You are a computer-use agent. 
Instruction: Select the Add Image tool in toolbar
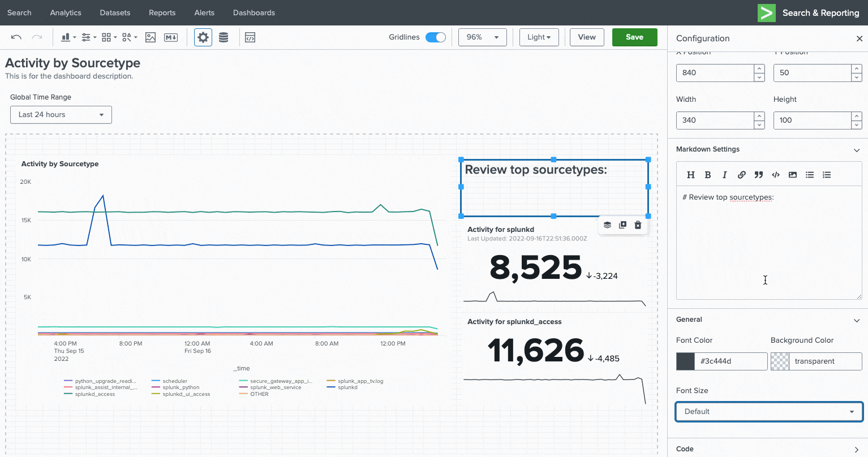150,37
